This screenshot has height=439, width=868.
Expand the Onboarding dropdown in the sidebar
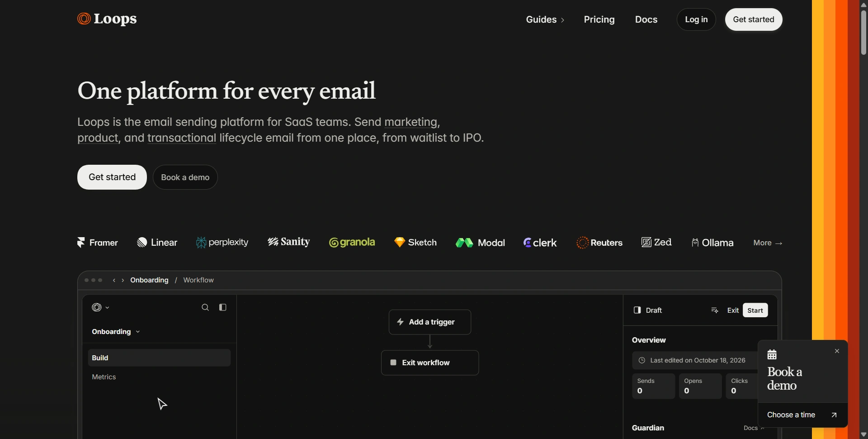tap(116, 332)
